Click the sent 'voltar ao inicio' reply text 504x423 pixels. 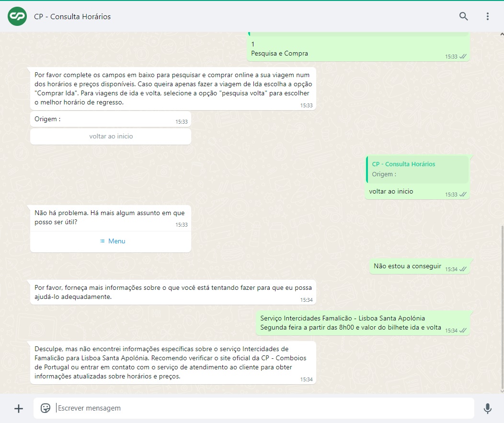point(391,191)
